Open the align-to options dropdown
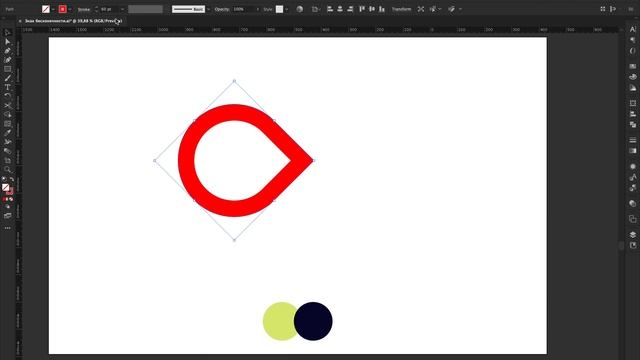 [x=316, y=9]
